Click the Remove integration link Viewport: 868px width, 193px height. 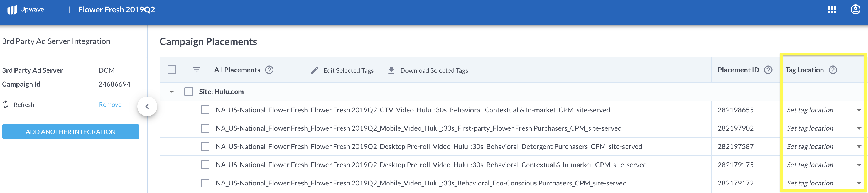point(110,105)
